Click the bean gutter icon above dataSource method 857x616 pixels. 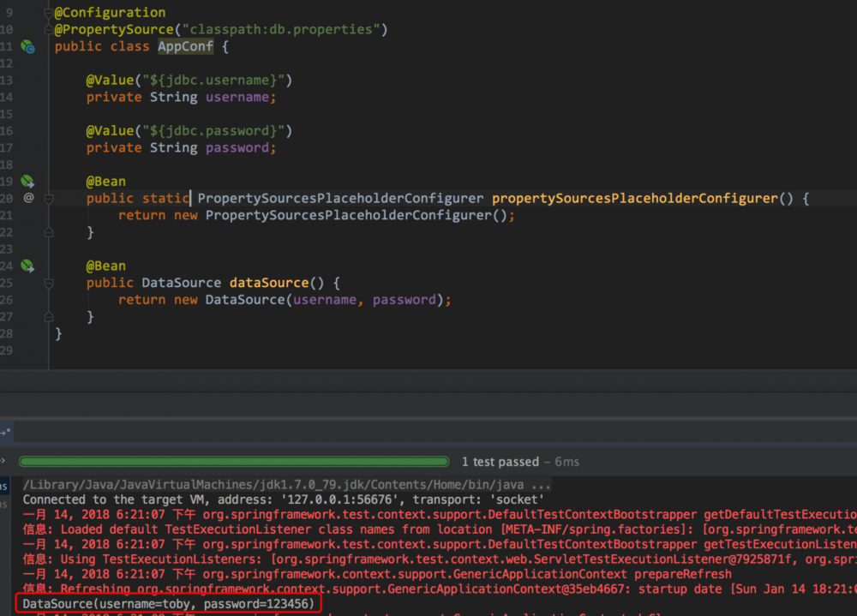coord(27,266)
